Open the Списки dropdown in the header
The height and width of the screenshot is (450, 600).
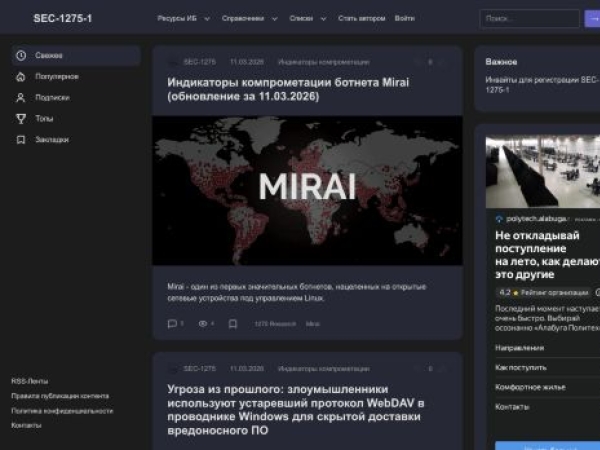(x=304, y=18)
